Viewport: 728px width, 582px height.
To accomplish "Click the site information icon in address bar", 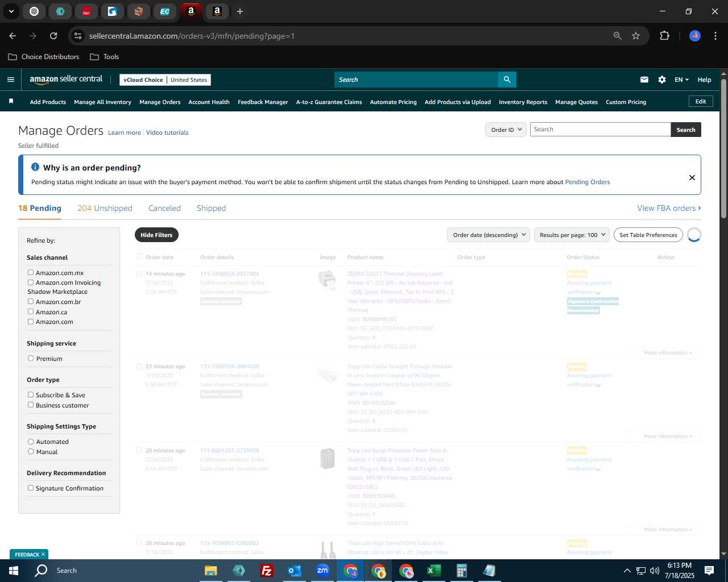I will (x=78, y=36).
